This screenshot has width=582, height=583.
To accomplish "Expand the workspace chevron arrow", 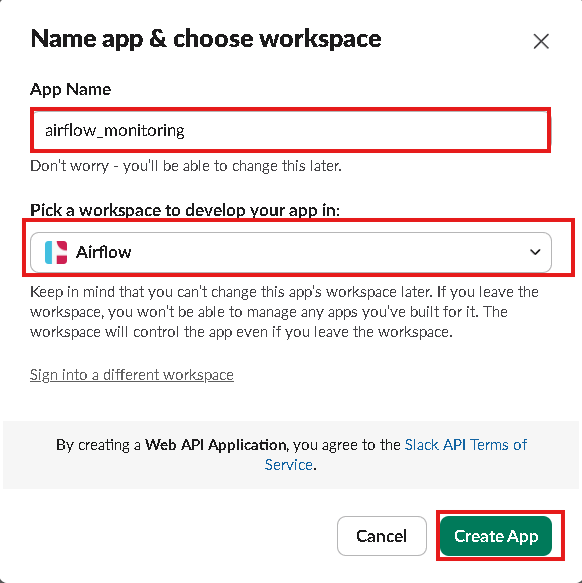I will [535, 252].
